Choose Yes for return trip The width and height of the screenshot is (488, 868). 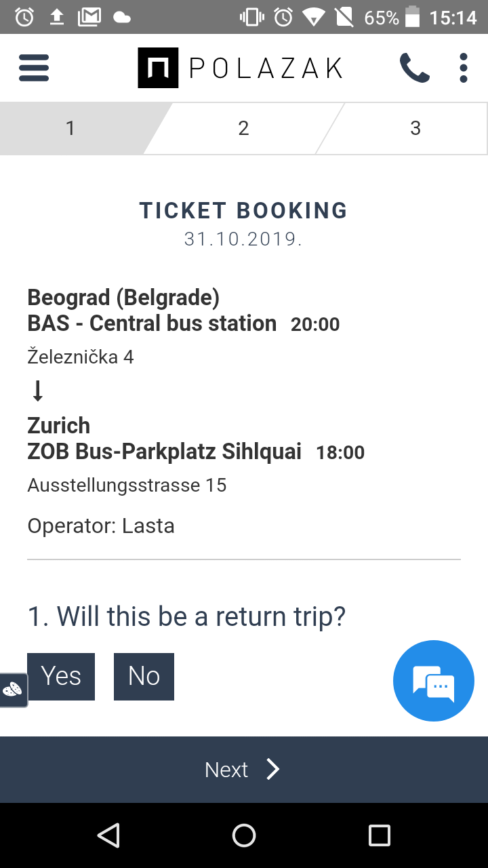[61, 676]
